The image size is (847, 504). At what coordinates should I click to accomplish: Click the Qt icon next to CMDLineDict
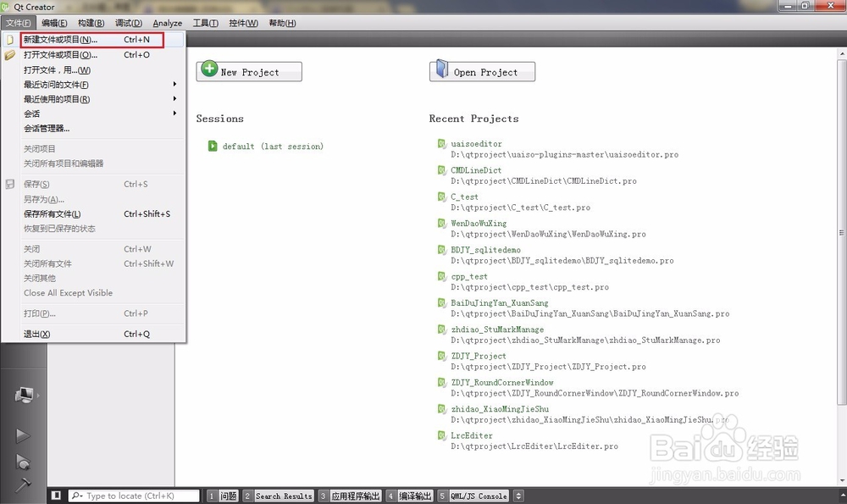(x=442, y=169)
